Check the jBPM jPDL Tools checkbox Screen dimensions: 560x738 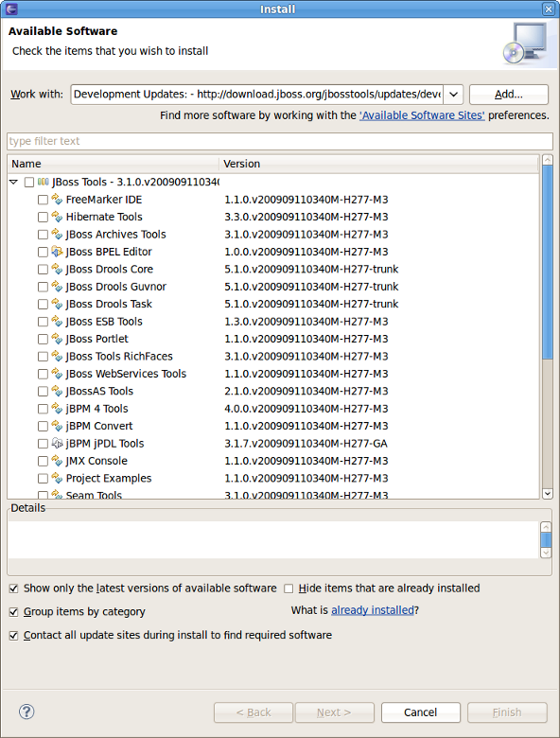tap(43, 444)
